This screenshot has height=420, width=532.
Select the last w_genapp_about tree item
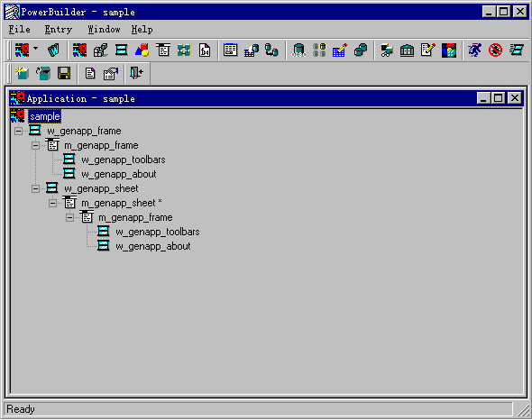[x=153, y=246]
